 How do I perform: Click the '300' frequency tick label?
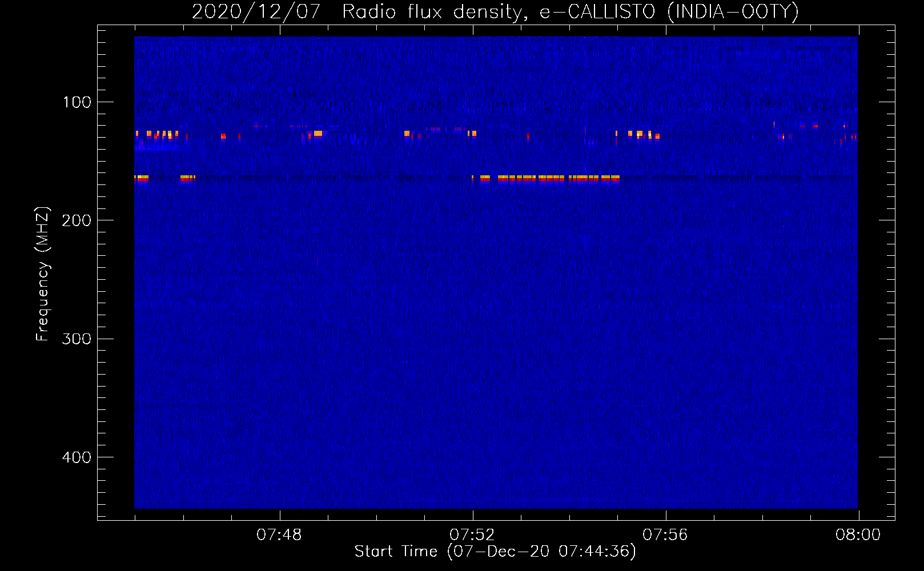point(77,339)
